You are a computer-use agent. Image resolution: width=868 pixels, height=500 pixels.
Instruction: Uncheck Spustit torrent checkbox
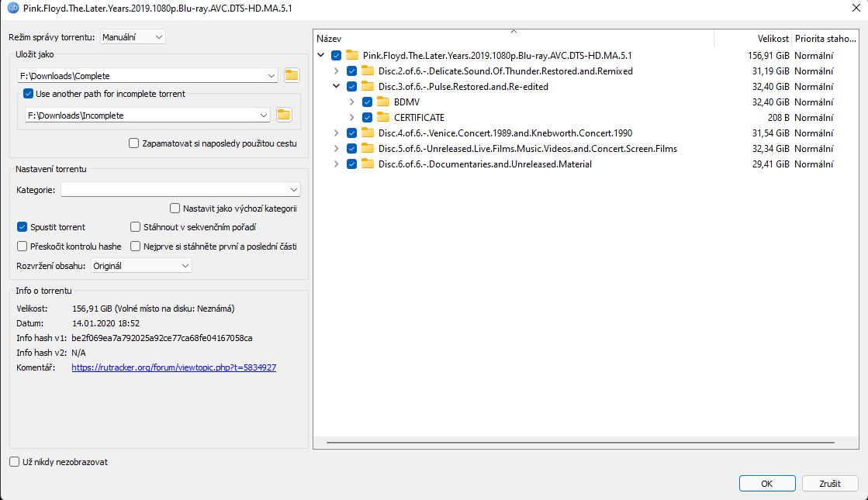pos(22,227)
